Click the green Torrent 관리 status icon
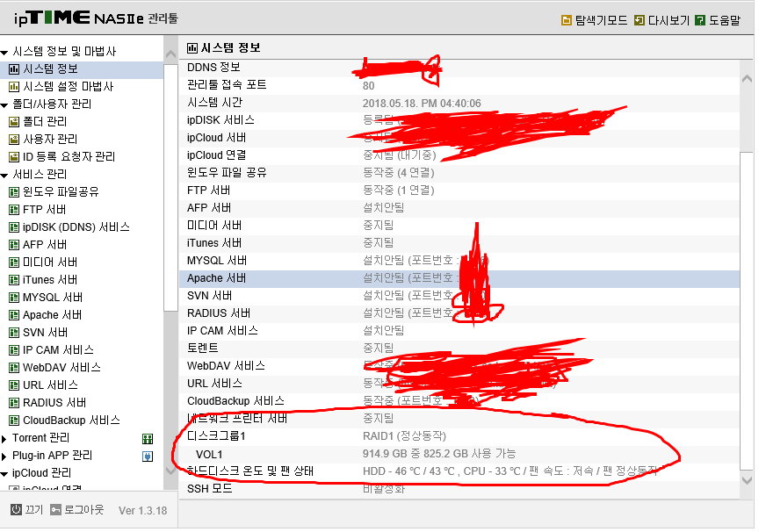The image size is (766, 532). pyautogui.click(x=148, y=439)
